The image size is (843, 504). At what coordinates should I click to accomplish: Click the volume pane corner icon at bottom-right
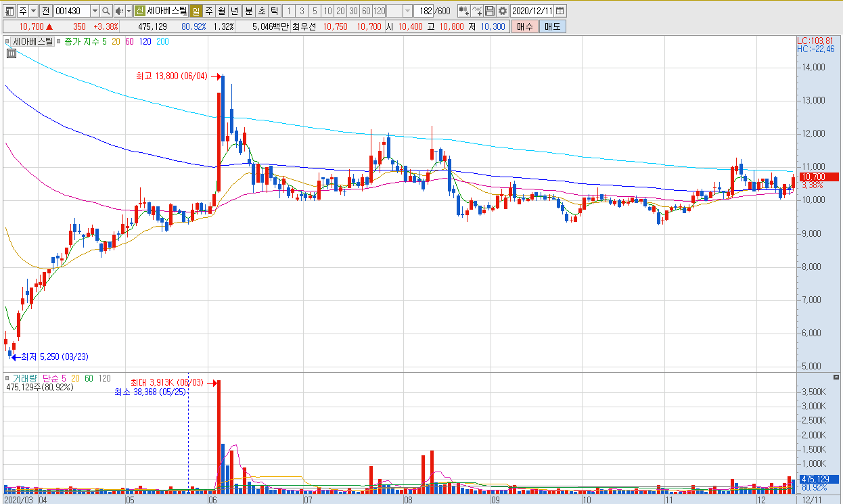(837, 377)
